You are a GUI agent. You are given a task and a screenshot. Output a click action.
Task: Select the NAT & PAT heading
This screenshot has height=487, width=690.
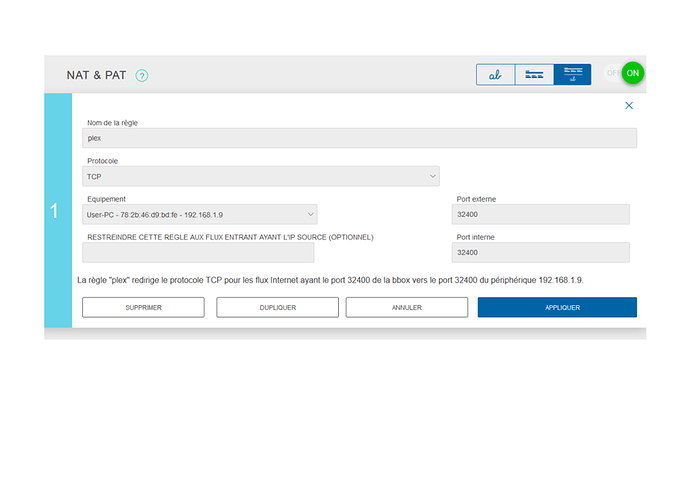[96, 75]
